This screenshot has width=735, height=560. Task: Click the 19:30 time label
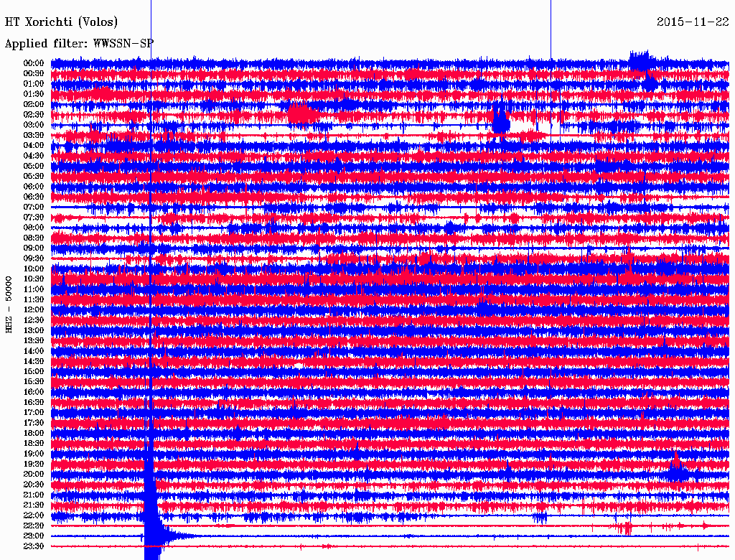tap(33, 464)
